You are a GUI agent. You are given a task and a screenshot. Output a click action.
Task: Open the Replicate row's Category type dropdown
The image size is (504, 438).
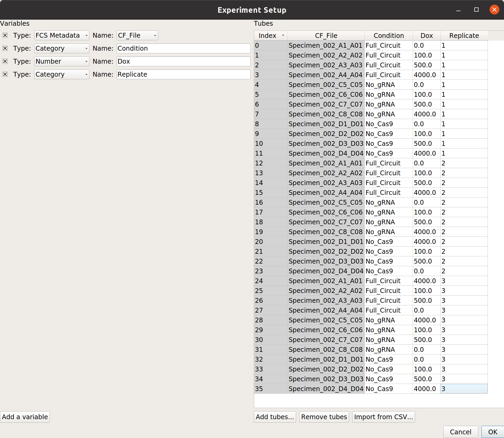point(62,74)
